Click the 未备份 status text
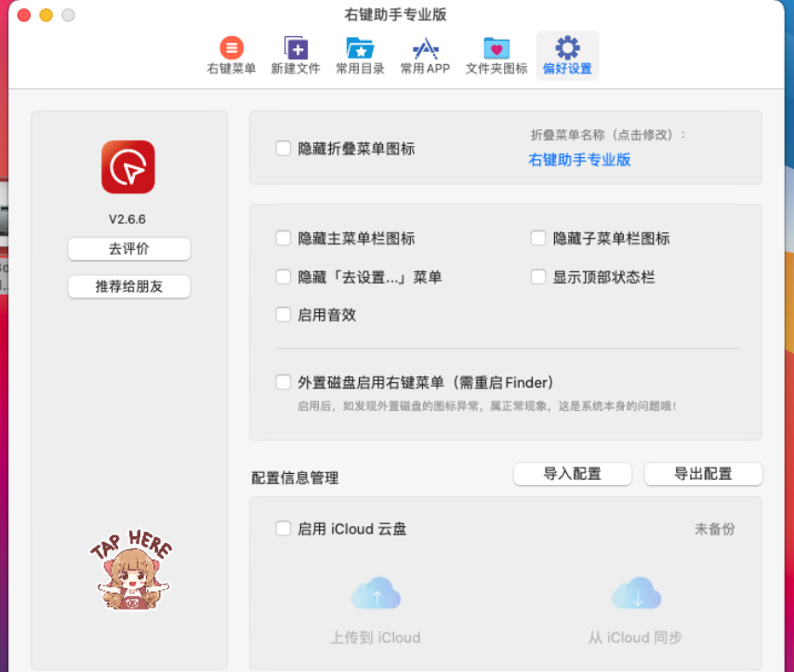The width and height of the screenshot is (794, 672). [x=714, y=529]
